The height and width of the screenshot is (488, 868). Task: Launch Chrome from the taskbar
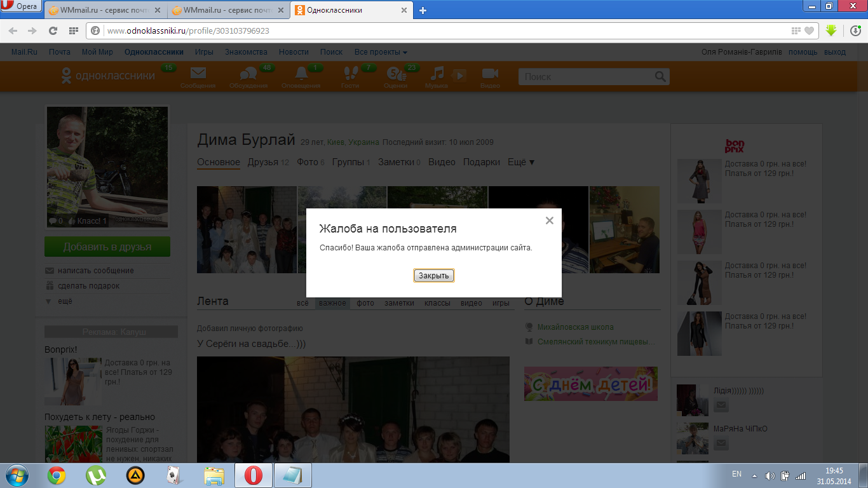coord(57,475)
